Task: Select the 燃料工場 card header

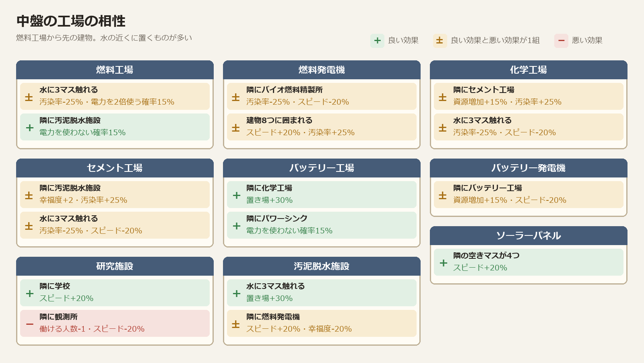Action: pos(115,70)
